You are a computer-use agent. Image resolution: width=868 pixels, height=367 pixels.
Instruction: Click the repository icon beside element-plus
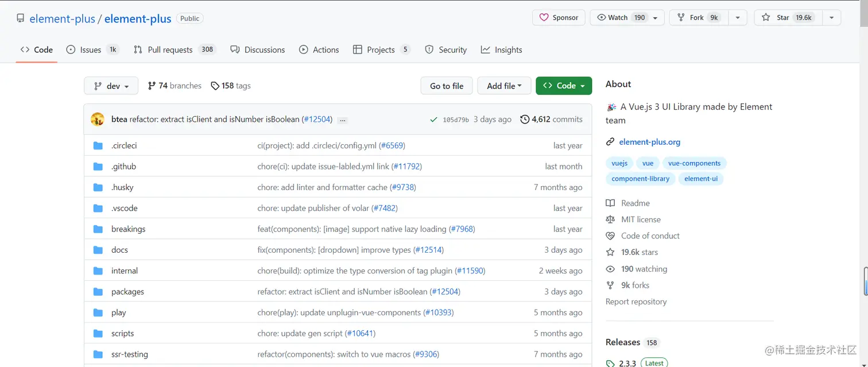(21, 18)
